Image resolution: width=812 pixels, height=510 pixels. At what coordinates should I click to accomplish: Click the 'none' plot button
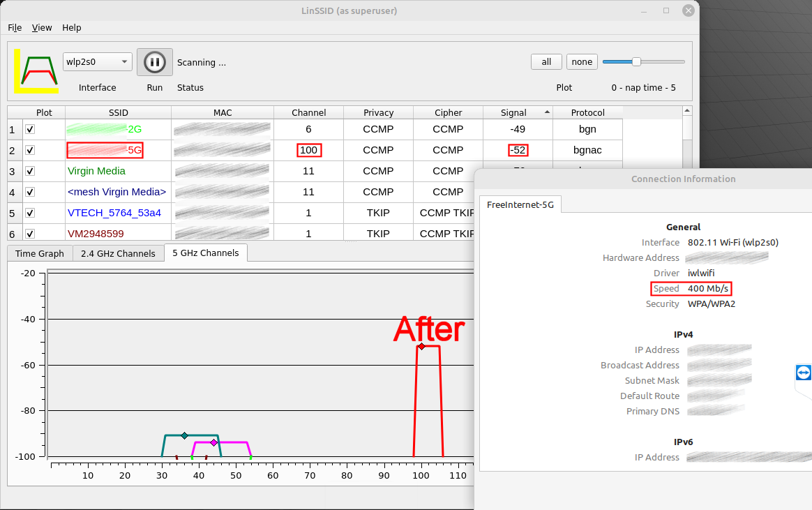coord(582,61)
